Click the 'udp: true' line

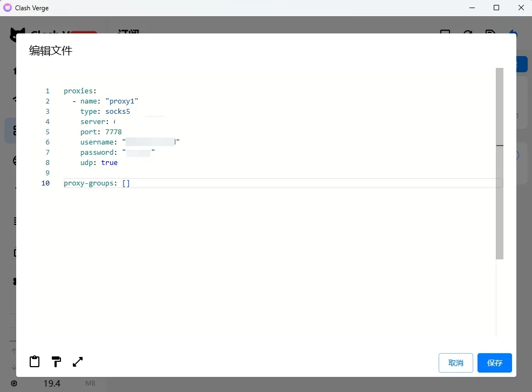[99, 162]
